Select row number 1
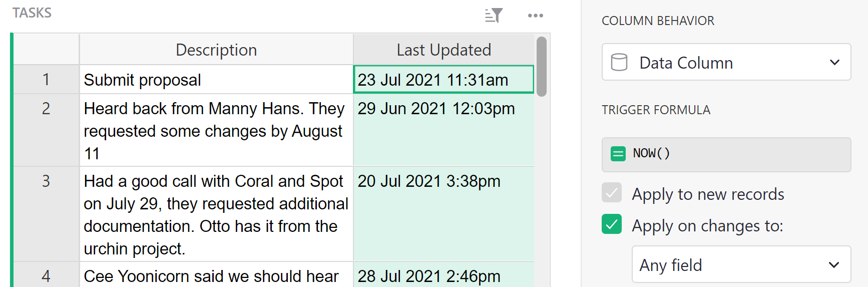The width and height of the screenshot is (868, 287). (46, 79)
